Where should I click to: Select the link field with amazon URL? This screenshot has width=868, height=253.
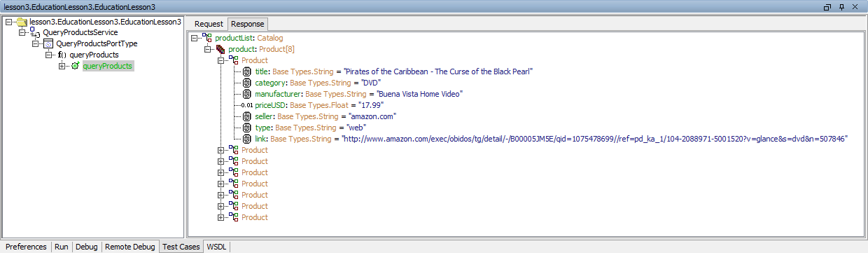click(x=551, y=139)
